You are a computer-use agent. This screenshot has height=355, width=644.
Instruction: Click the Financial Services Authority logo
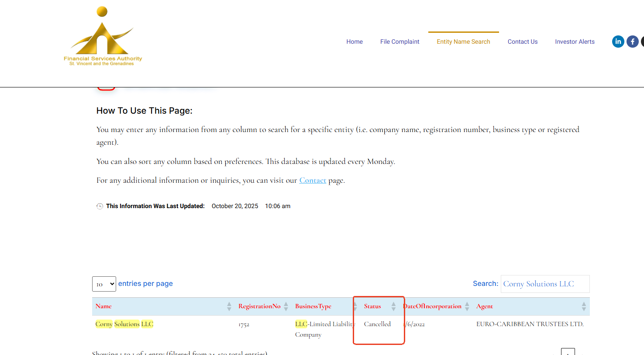(103, 37)
